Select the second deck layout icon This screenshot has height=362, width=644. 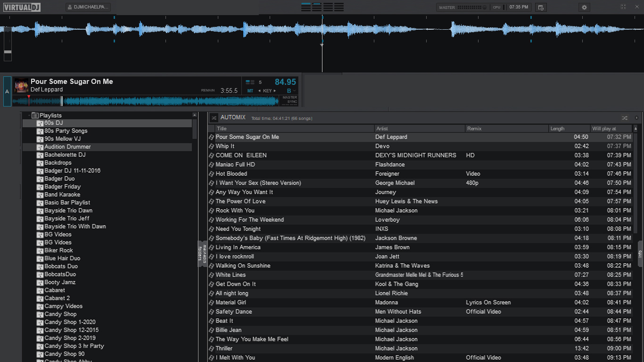(x=317, y=7)
